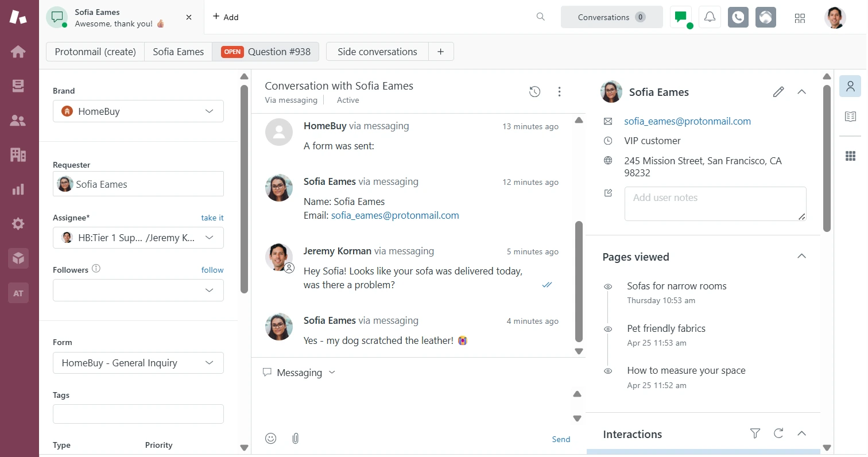This screenshot has width=868, height=457.
Task: Open the knowledge book icon in right rail
Action: click(x=850, y=117)
